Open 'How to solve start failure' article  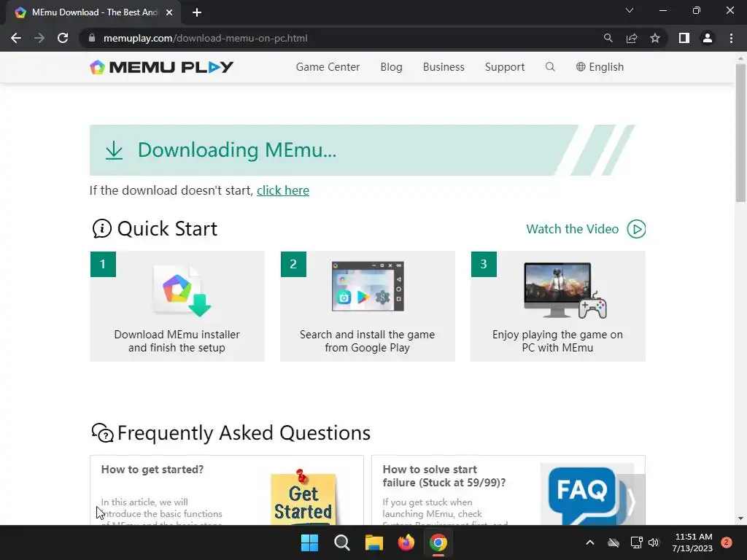coord(444,476)
